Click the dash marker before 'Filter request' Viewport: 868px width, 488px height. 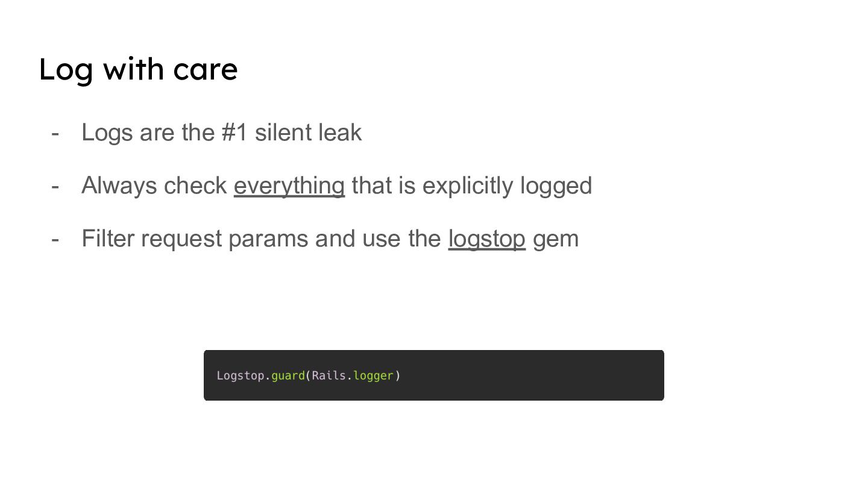click(55, 239)
